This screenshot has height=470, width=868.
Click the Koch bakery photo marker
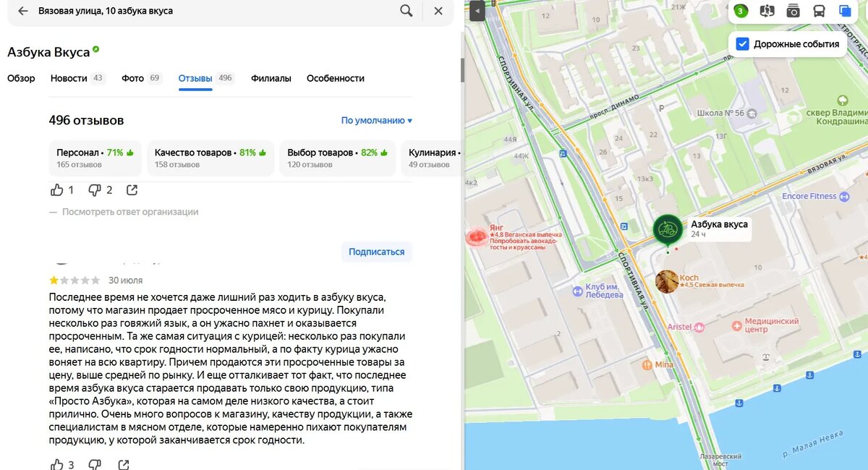click(x=667, y=281)
